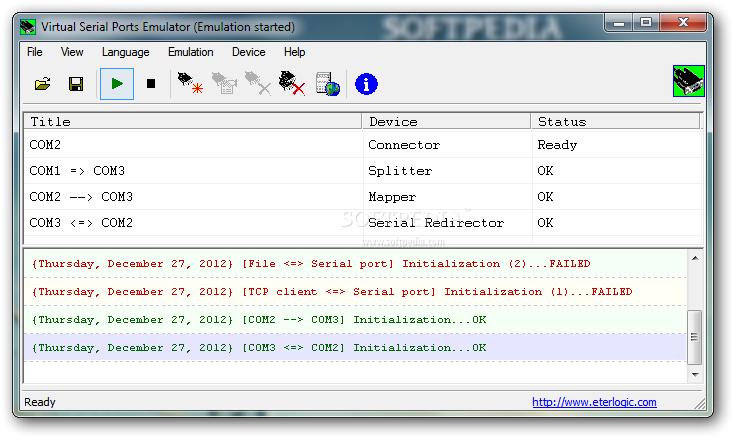Select File <=> Serial port FAILED log entry
The height and width of the screenshot is (438, 734).
pos(355,264)
